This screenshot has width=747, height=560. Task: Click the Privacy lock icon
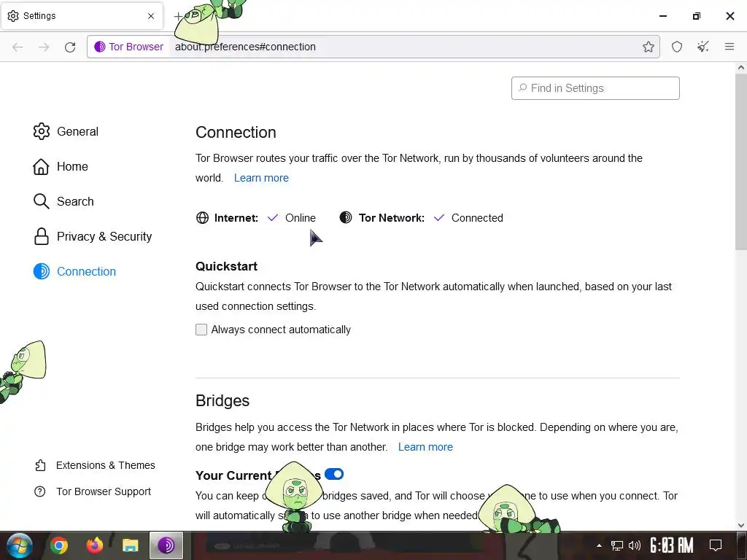pyautogui.click(x=42, y=236)
